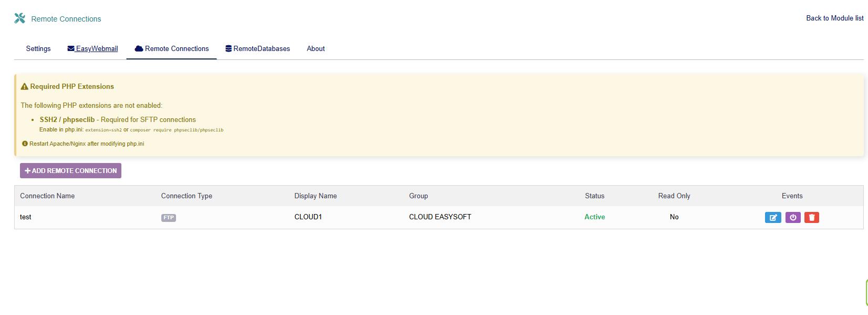Go back to Module list
Screen dimensions: 868x315
click(x=835, y=18)
